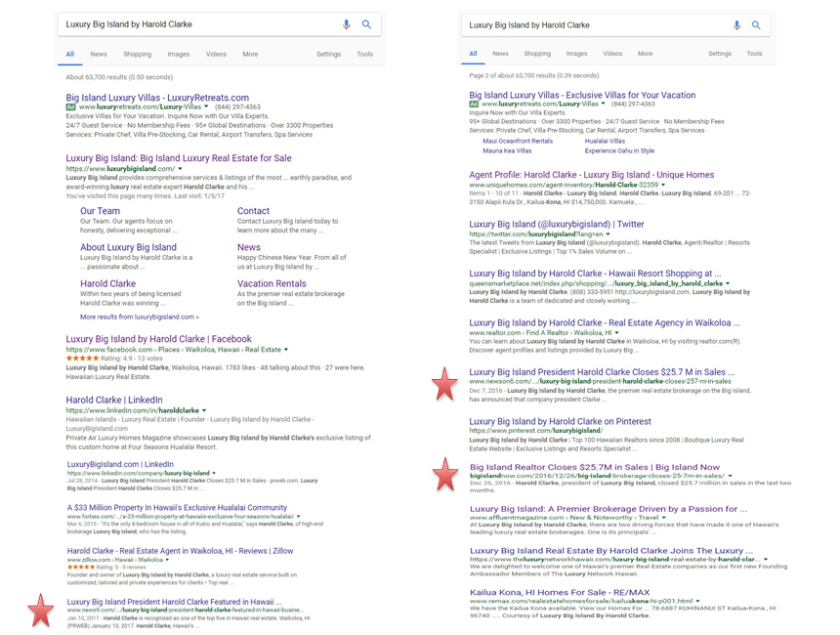Screen dimensions: 840x635
Task: Click the magnifier search icon on the first results page
Action: click(366, 24)
